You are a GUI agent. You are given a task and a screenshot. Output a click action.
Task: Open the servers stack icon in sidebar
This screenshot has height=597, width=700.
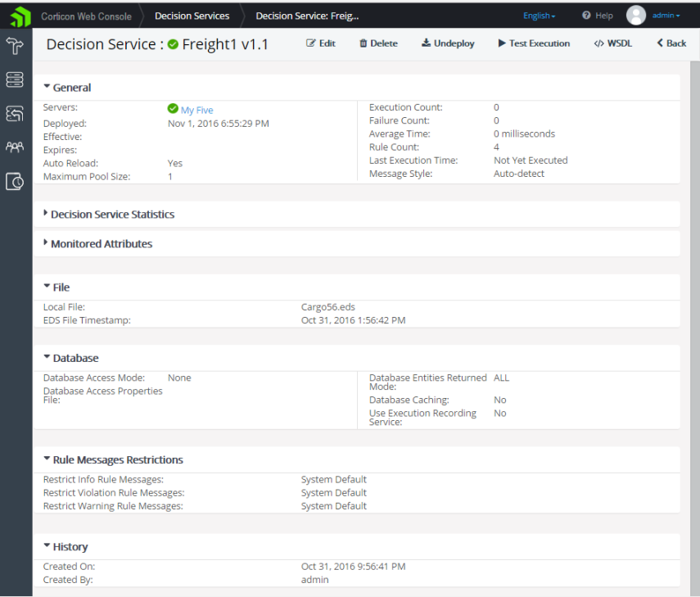15,79
